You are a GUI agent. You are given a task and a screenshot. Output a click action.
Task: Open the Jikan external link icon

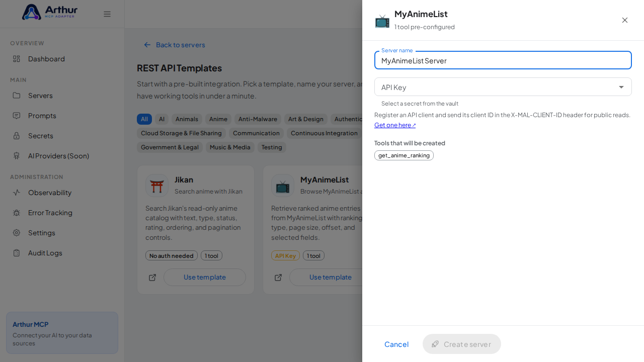pyautogui.click(x=152, y=278)
